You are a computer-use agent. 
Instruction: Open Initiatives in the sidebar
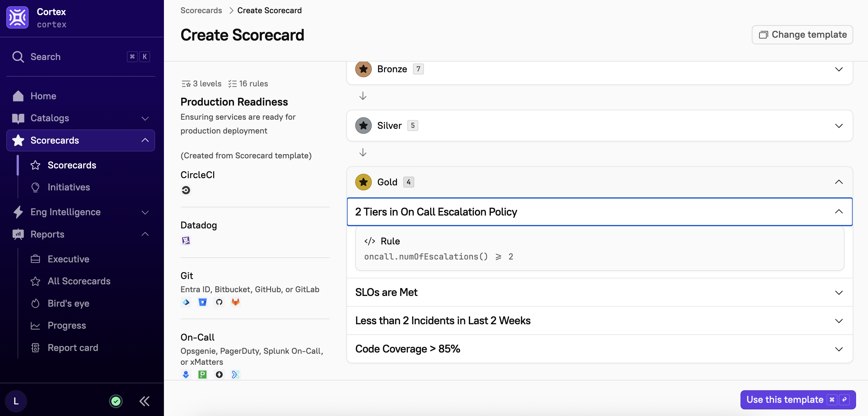(69, 187)
